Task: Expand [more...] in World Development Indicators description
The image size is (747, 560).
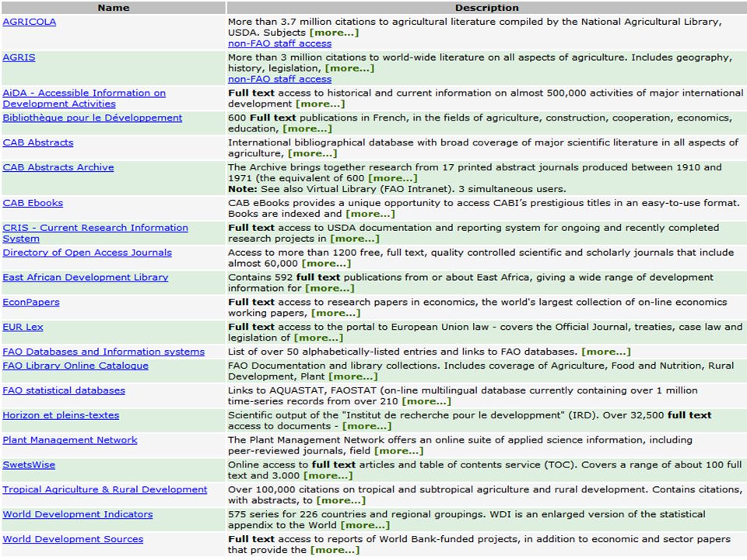Action: pos(365,525)
